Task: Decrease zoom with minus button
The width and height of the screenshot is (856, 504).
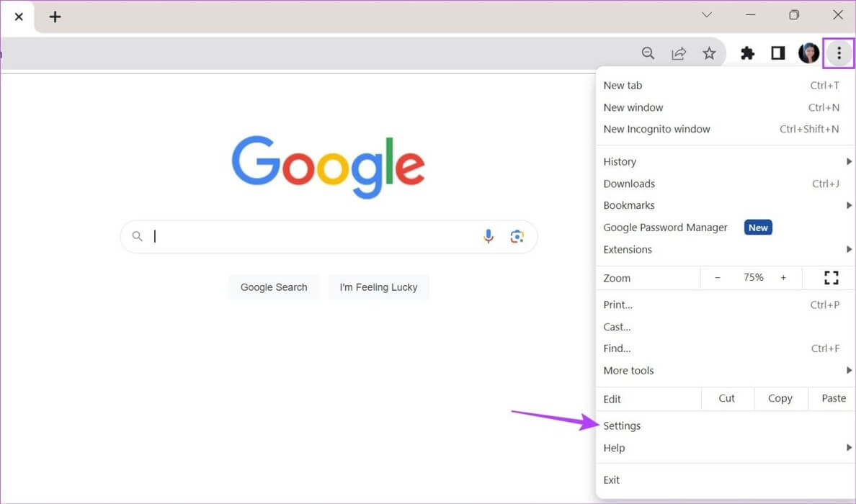Action: point(718,278)
